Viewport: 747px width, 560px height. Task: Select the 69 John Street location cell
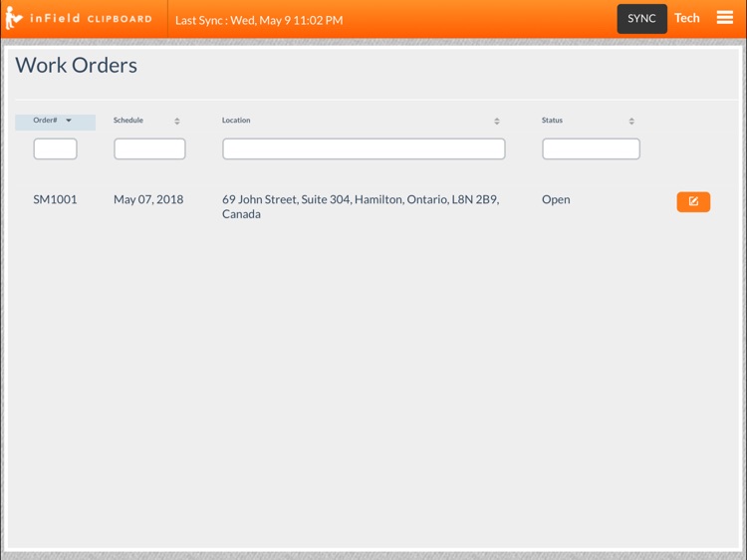click(361, 206)
